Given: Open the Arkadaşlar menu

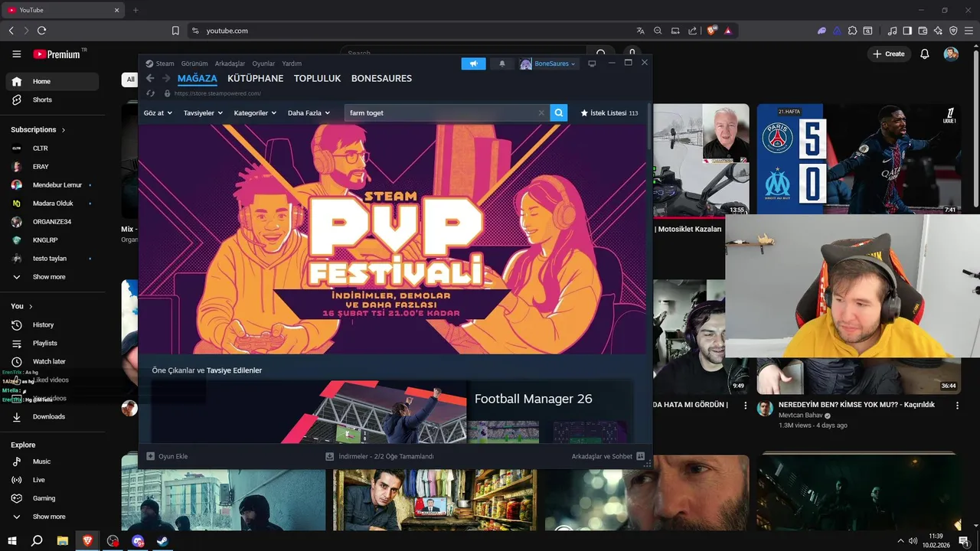Looking at the screenshot, I should [230, 64].
